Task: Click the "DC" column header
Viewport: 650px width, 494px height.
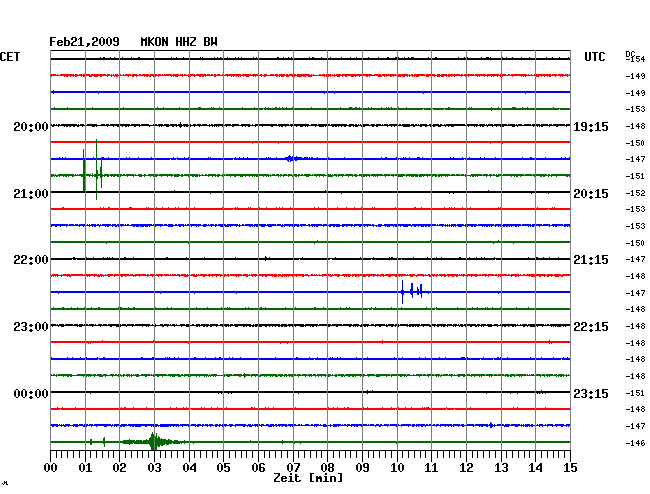Action: click(630, 54)
